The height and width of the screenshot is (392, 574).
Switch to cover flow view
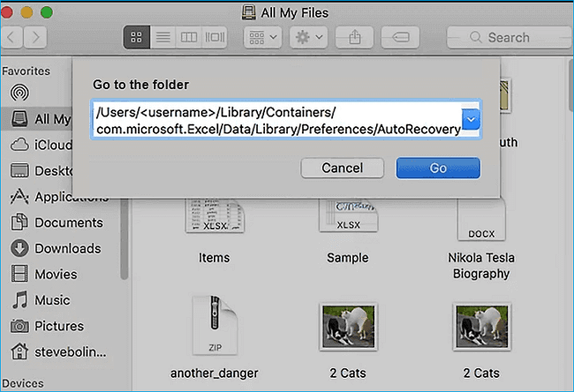tap(215, 38)
